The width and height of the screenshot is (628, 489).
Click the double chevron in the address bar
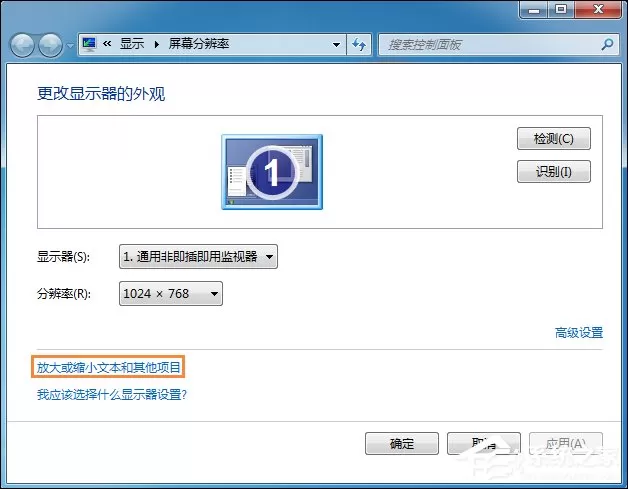(x=107, y=44)
